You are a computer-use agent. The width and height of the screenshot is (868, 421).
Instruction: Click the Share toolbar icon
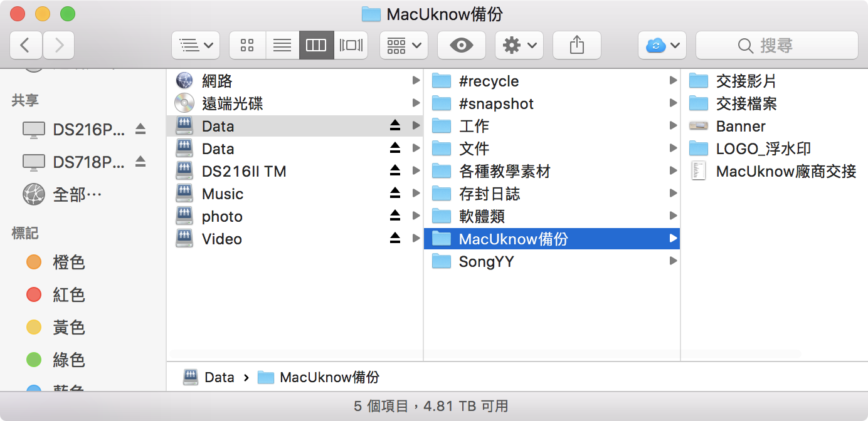coord(576,45)
